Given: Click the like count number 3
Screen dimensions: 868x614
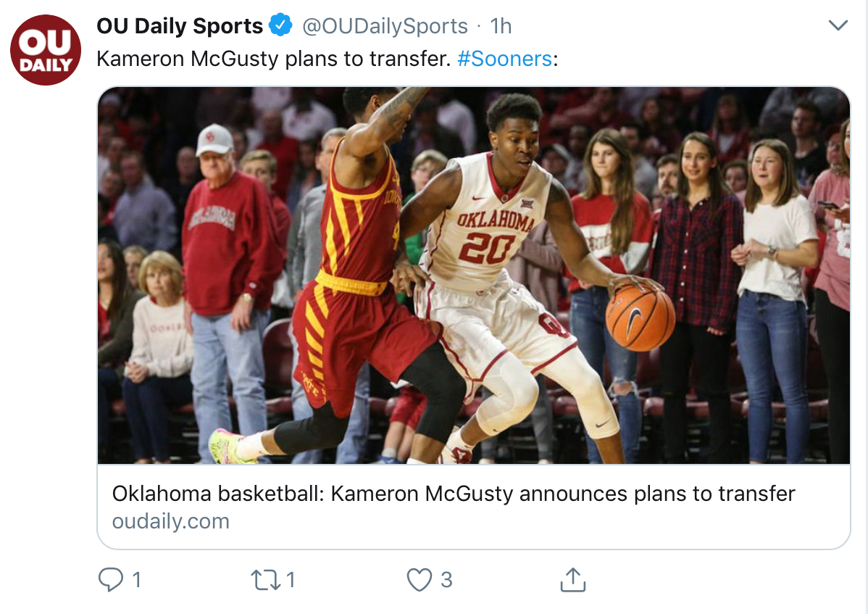Looking at the screenshot, I should [446, 580].
